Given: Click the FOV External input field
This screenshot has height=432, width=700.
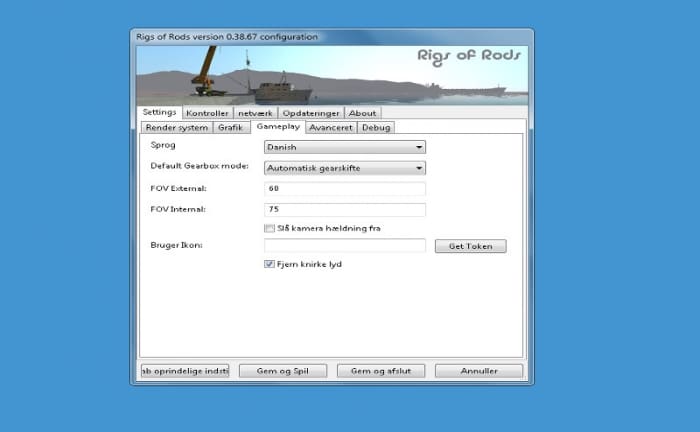Looking at the screenshot, I should point(345,189).
